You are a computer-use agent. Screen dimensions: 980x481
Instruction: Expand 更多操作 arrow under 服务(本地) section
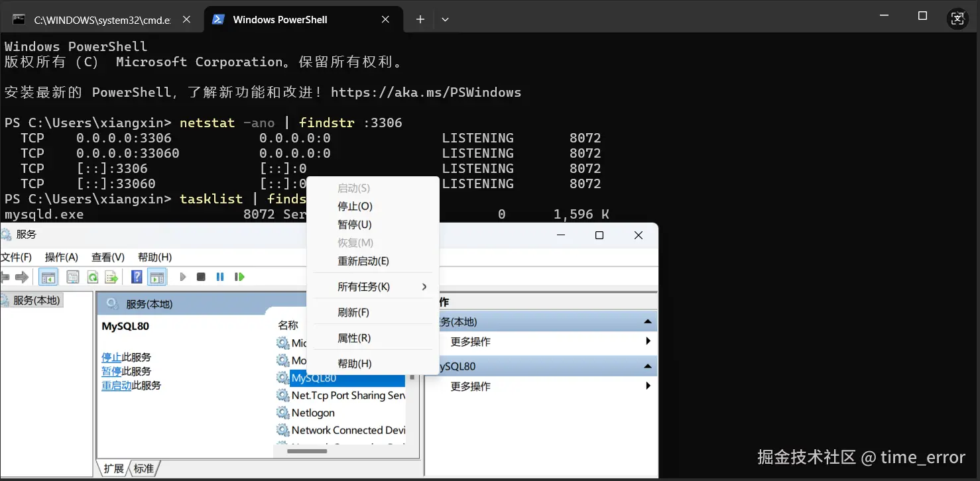648,342
